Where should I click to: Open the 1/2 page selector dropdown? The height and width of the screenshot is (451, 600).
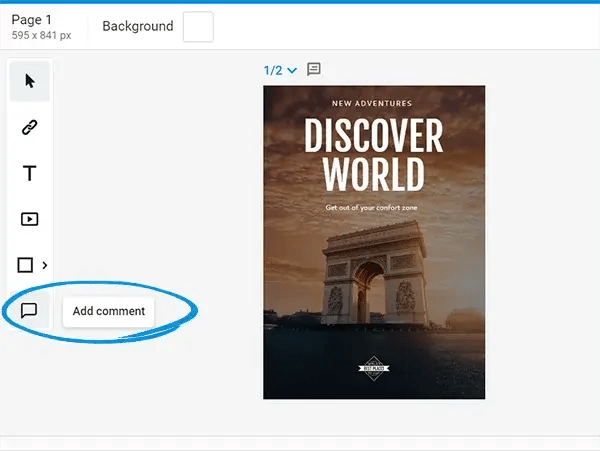click(280, 70)
